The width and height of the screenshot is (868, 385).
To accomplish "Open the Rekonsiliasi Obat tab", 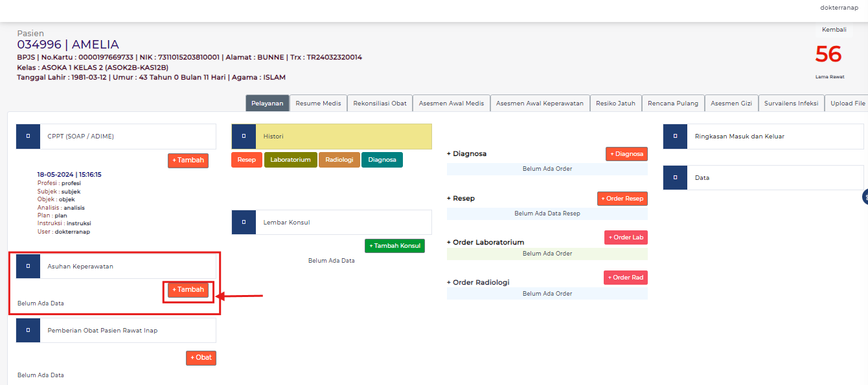I will (380, 104).
